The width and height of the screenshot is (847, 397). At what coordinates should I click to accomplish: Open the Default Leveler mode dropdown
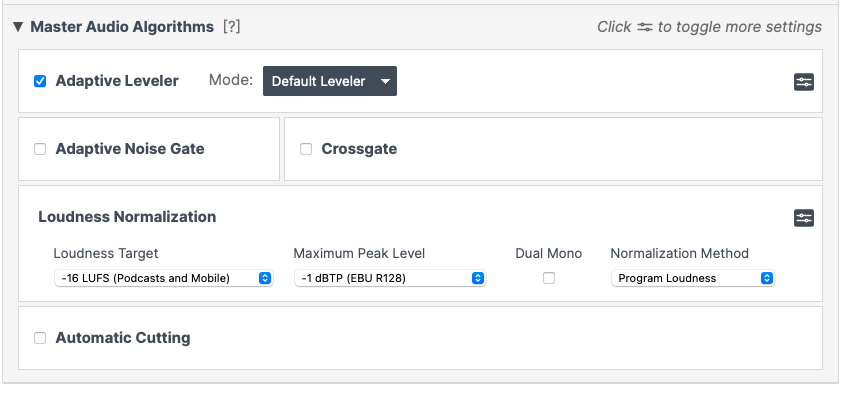point(330,81)
